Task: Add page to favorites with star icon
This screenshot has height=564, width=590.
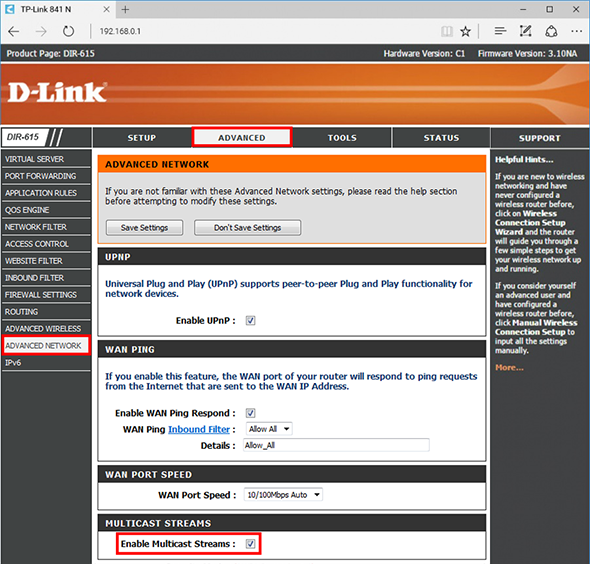Action: tap(465, 31)
